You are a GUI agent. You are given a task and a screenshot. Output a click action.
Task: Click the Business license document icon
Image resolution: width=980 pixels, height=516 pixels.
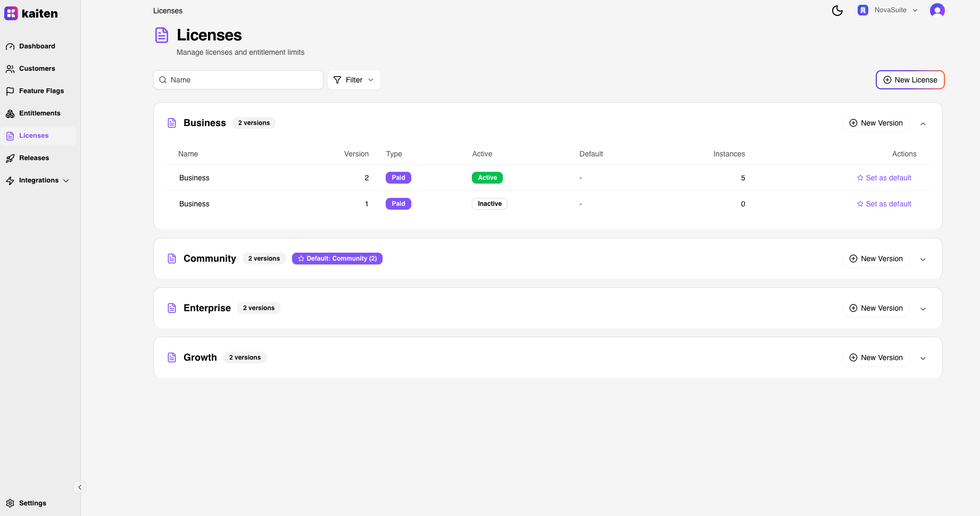click(x=172, y=123)
